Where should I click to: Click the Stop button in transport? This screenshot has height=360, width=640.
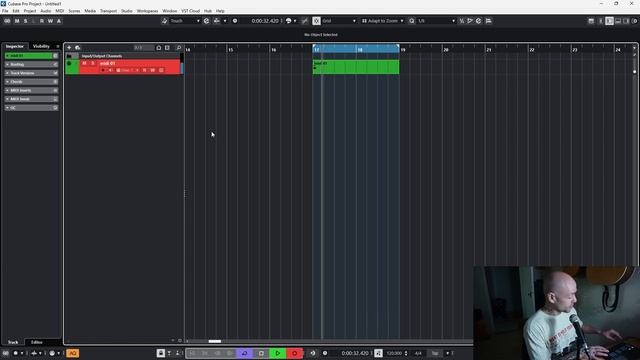pyautogui.click(x=261, y=353)
